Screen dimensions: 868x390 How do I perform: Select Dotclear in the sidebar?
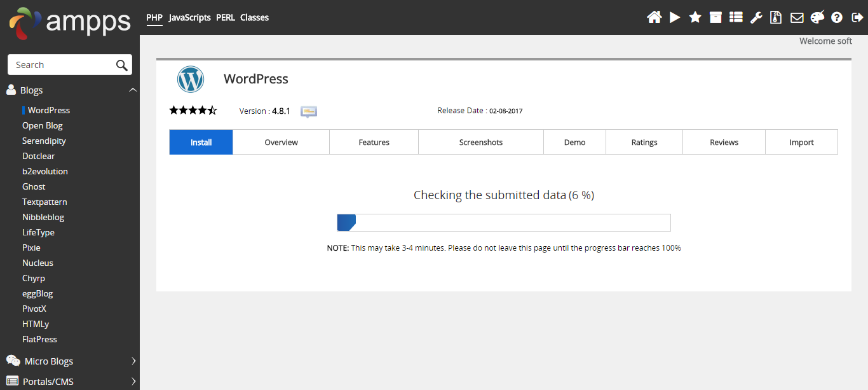pos(39,156)
